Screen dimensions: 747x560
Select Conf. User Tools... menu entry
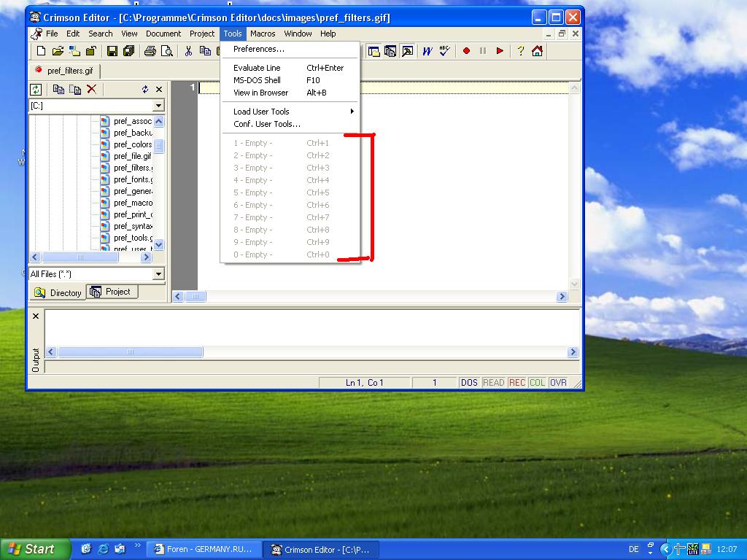(x=290, y=124)
